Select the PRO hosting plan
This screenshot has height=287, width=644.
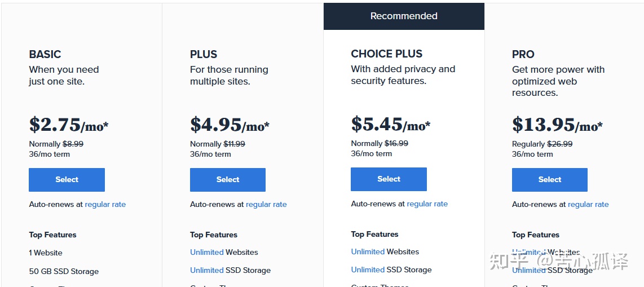point(549,180)
